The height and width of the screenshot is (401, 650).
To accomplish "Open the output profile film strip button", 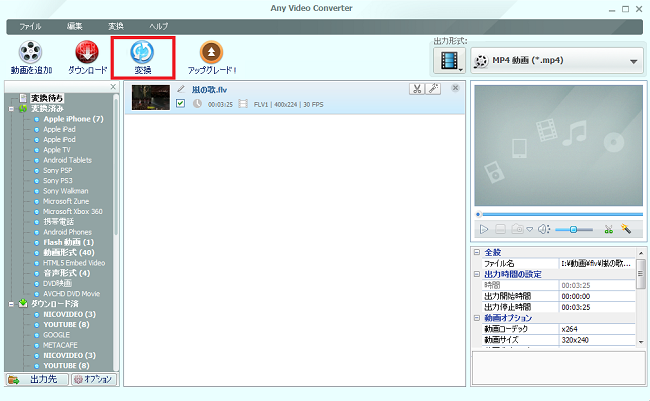I will [x=449, y=61].
